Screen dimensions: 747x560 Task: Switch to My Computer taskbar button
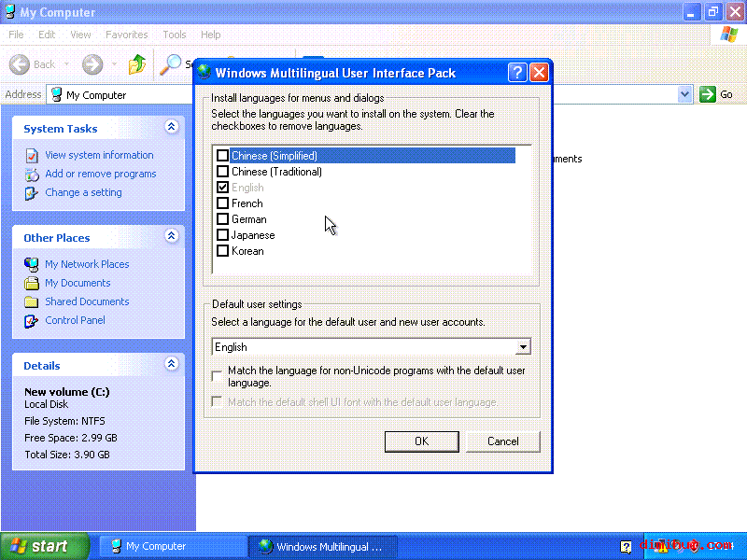[x=173, y=546]
